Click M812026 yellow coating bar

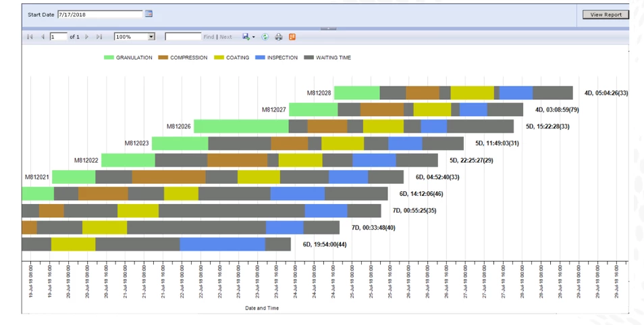pos(383,126)
